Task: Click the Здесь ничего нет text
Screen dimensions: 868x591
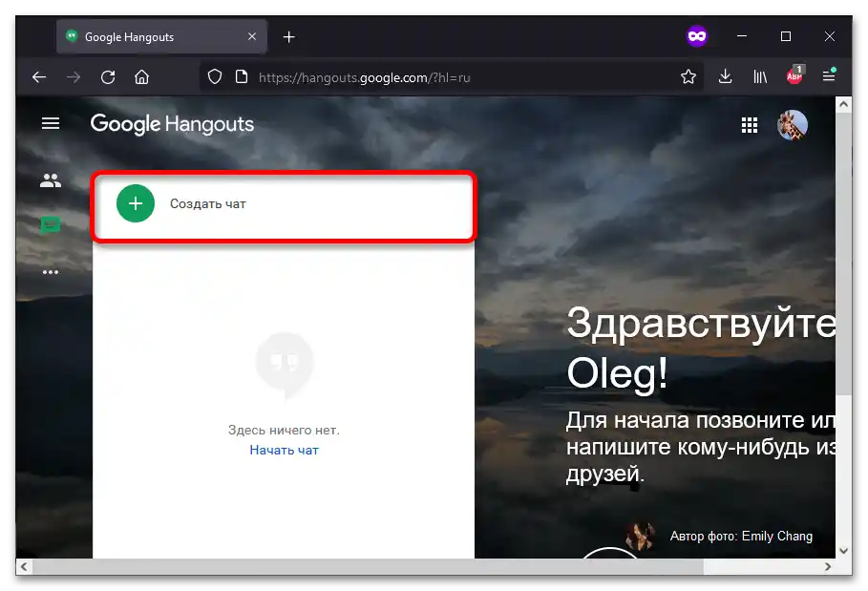Action: [284, 430]
